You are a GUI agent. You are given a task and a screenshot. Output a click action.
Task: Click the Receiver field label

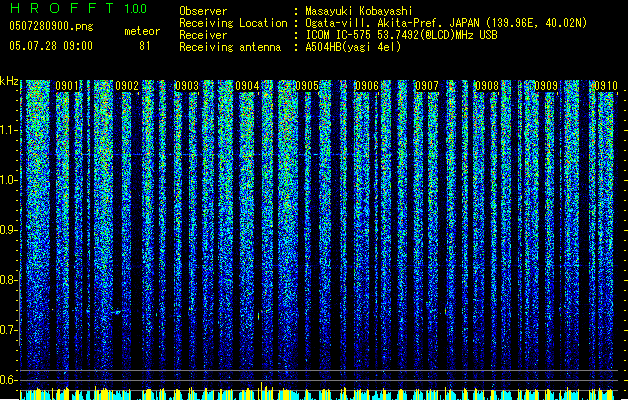point(203,35)
